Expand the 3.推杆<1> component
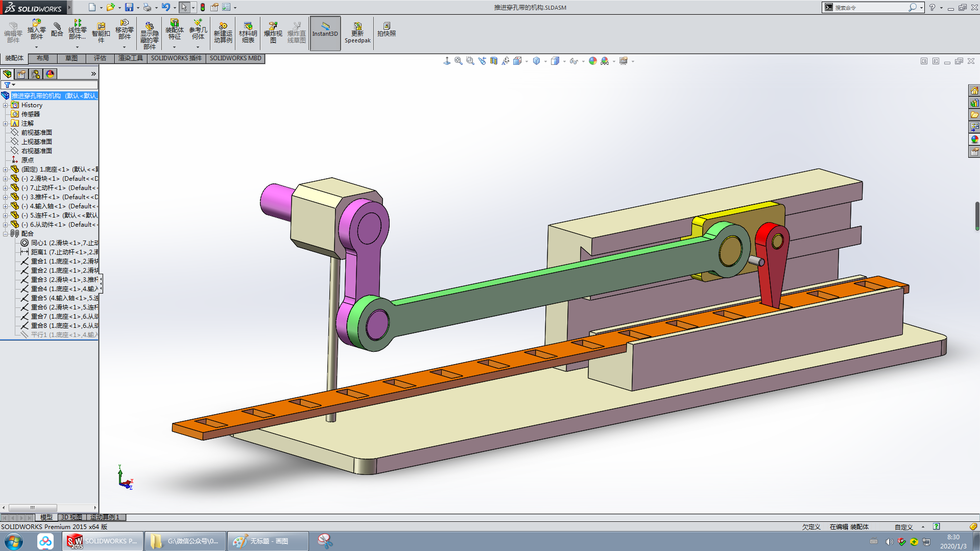This screenshot has height=551, width=980. click(x=6, y=197)
